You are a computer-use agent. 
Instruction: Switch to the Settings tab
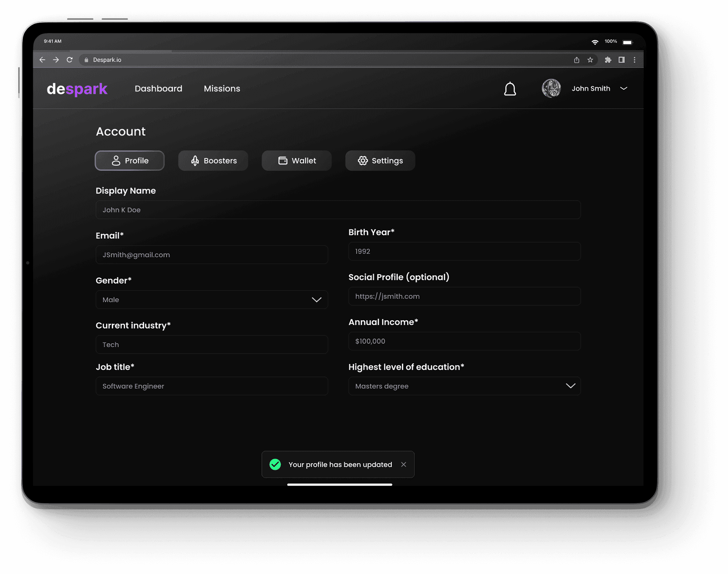[380, 161]
